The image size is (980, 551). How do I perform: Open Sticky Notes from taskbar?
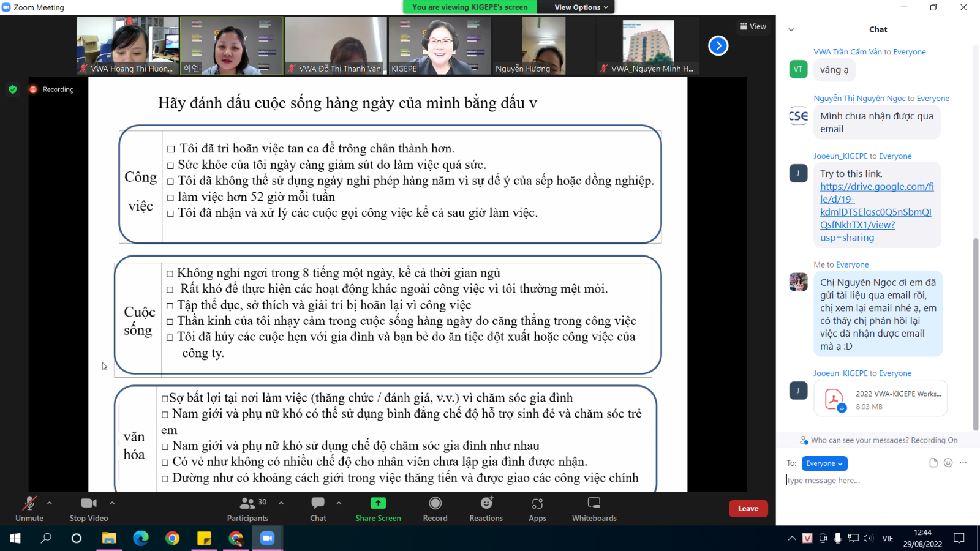click(204, 538)
